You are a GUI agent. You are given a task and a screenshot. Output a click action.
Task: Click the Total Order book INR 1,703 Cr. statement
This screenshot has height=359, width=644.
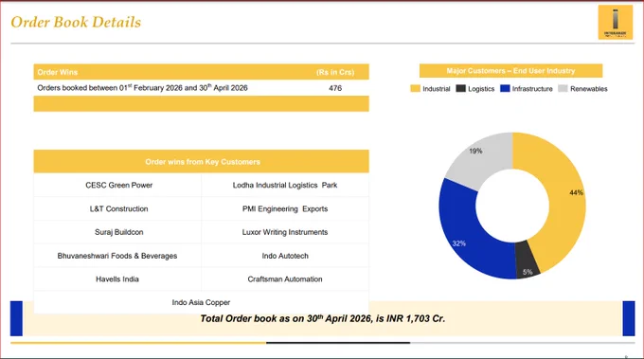point(323,319)
